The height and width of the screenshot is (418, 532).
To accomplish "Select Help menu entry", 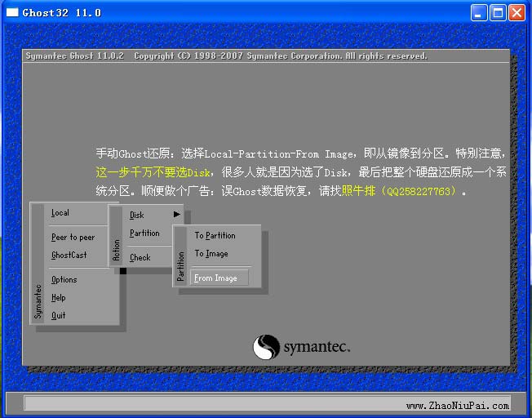I will tap(59, 297).
